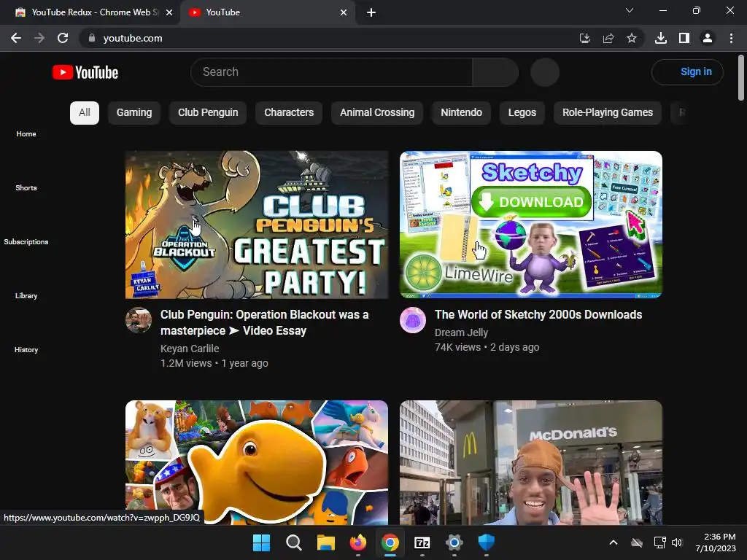747x560 pixels.
Task: Reload the YouTube page
Action: tap(63, 38)
